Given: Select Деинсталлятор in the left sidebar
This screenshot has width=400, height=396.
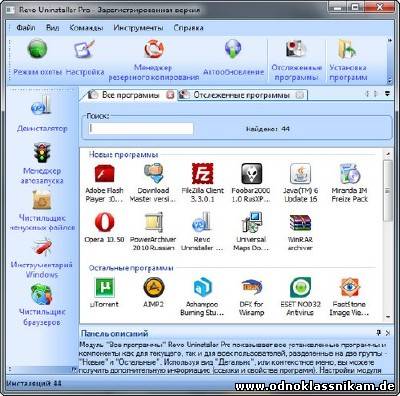Looking at the screenshot, I should point(42,106).
